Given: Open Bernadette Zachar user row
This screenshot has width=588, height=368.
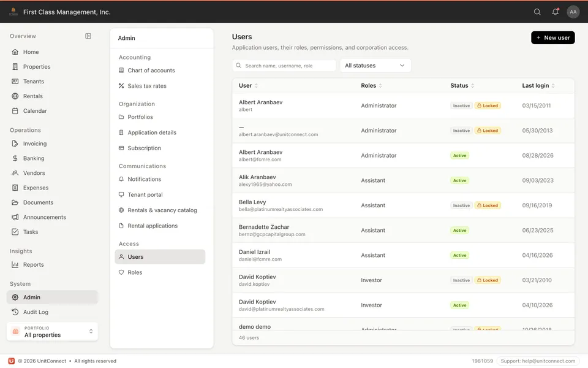Looking at the screenshot, I should coord(403,230).
